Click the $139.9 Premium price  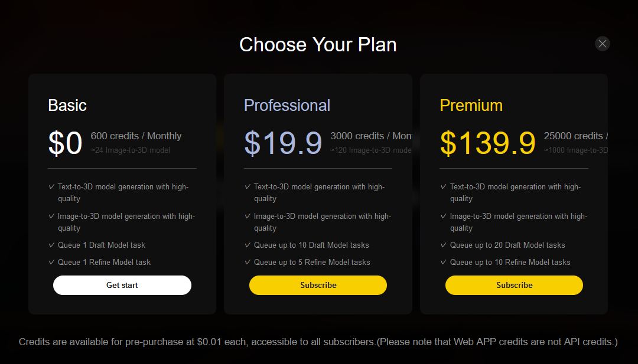487,143
